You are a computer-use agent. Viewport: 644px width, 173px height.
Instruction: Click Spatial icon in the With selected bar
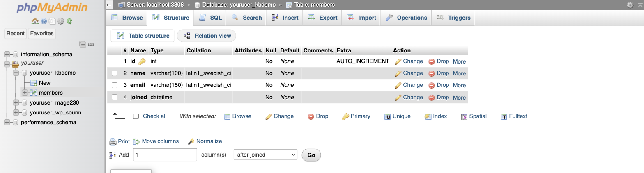[465, 116]
